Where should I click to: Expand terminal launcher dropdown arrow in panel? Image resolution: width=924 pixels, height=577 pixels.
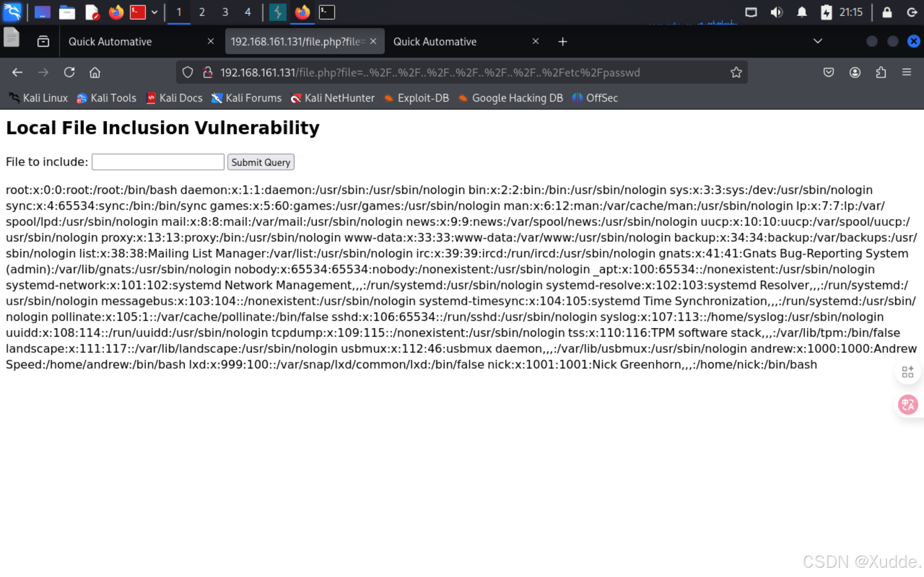click(154, 12)
